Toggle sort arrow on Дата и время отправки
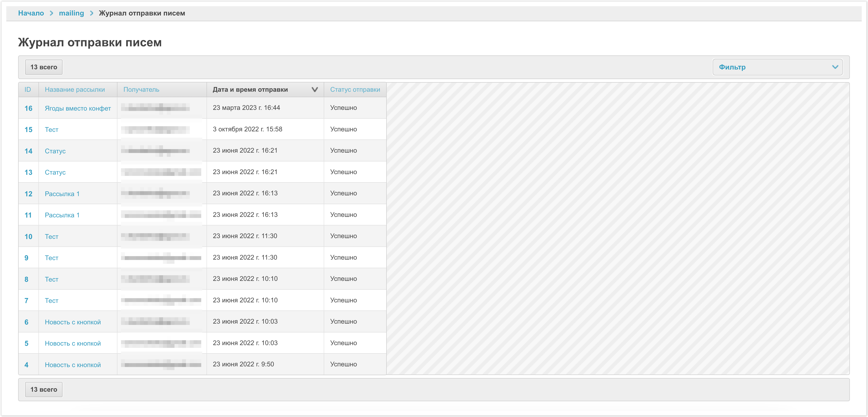 click(314, 90)
